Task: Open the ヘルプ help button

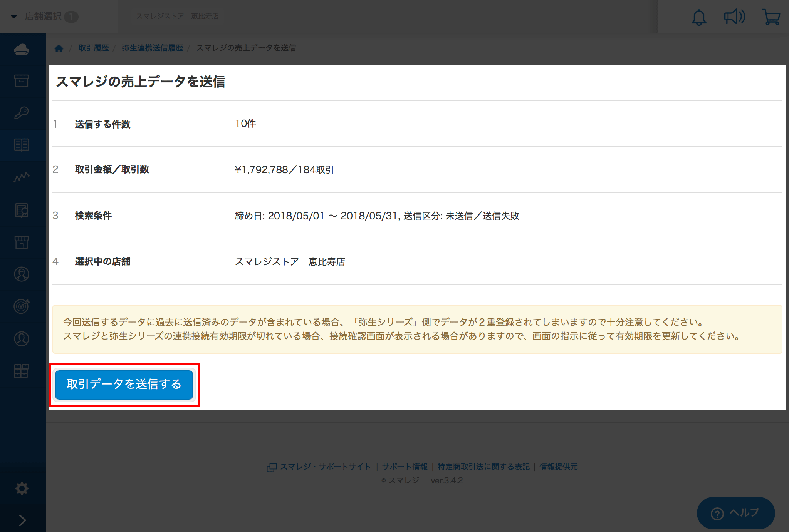Action: [x=735, y=513]
